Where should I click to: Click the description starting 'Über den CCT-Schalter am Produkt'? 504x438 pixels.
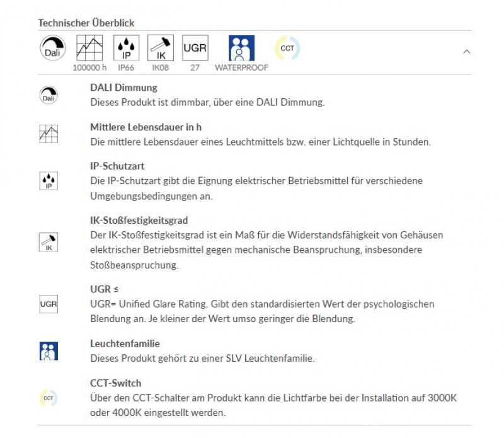[273, 405]
